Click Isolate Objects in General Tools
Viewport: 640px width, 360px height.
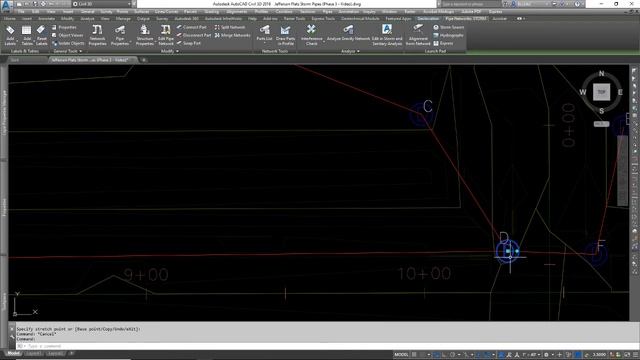coord(68,43)
